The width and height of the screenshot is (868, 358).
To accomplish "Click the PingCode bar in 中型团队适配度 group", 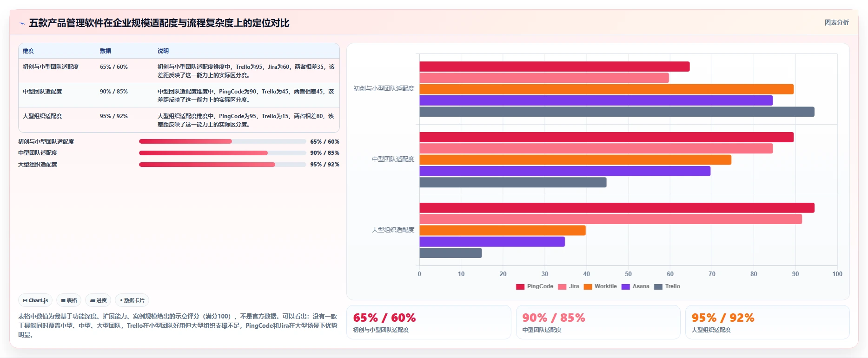I will [x=607, y=137].
